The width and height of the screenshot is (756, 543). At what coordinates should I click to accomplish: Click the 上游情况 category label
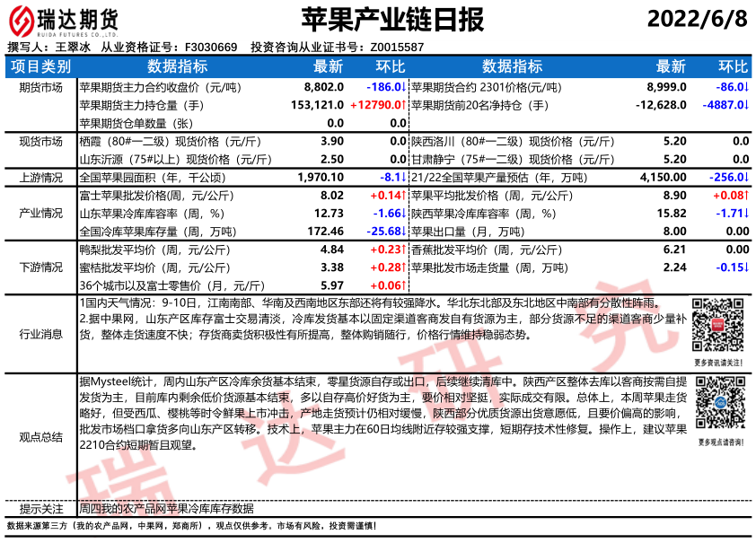(x=40, y=178)
